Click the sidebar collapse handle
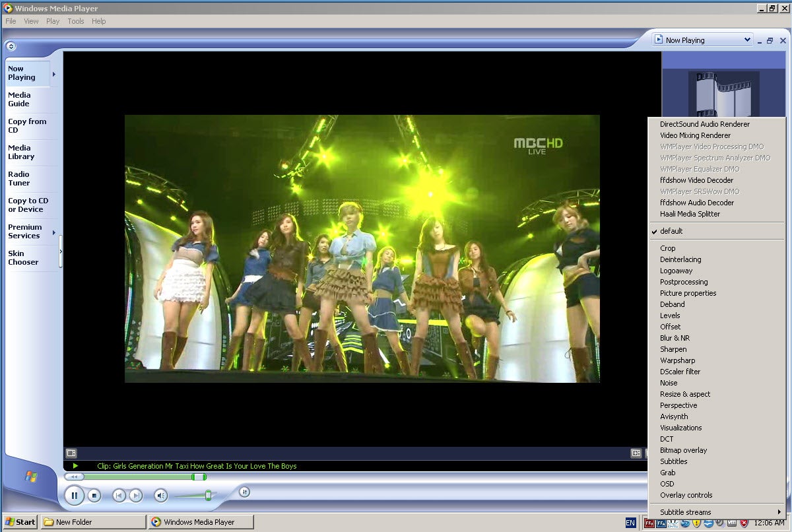This screenshot has width=792, height=532. (x=61, y=251)
